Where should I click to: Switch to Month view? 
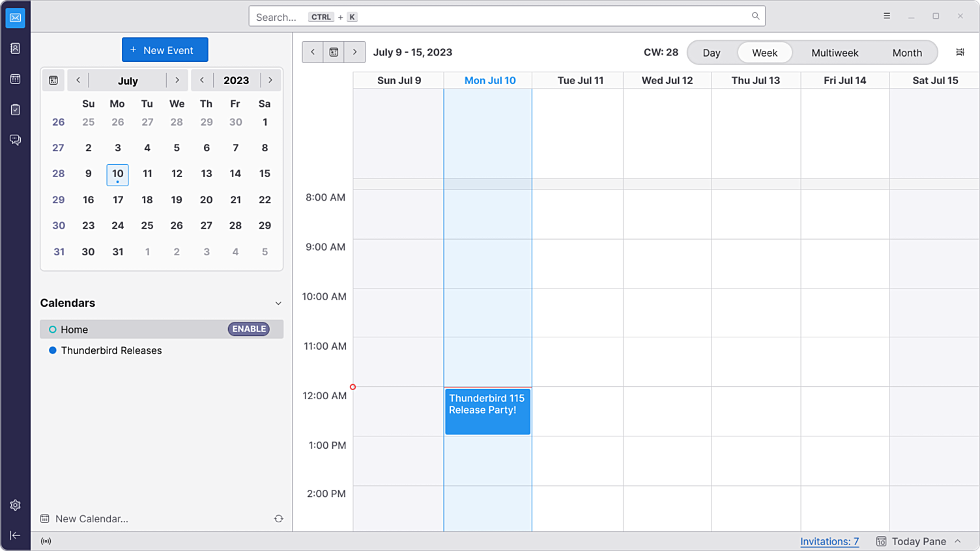pos(907,53)
